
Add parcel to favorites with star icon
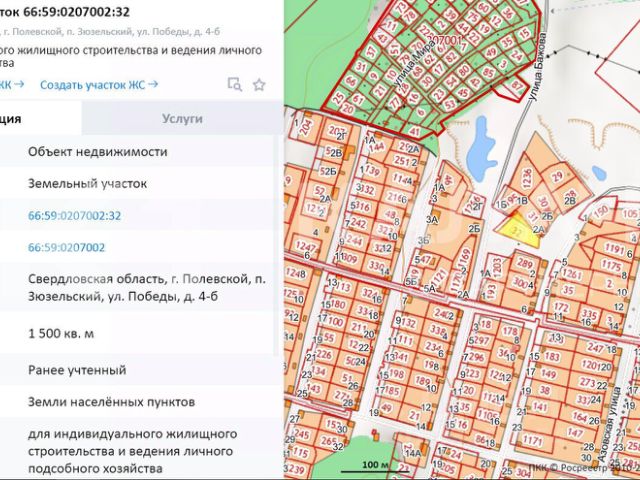[x=259, y=85]
